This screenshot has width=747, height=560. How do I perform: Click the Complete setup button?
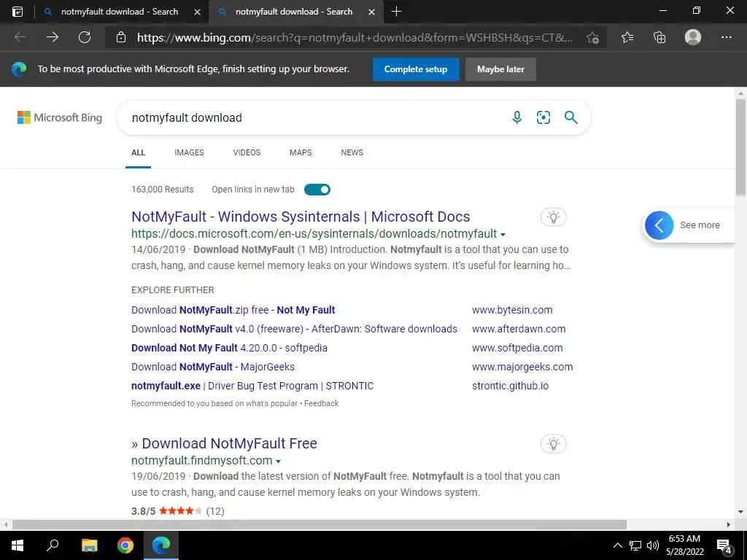(416, 69)
